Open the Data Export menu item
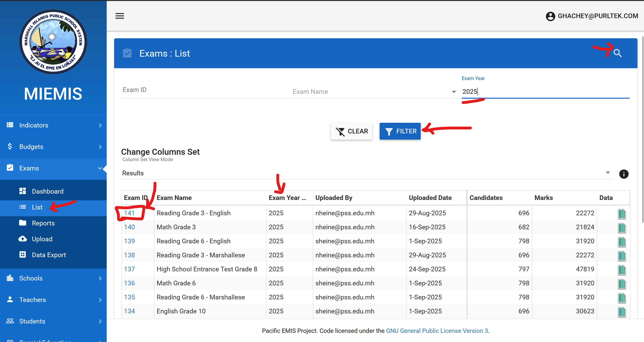The image size is (644, 342). click(x=49, y=255)
